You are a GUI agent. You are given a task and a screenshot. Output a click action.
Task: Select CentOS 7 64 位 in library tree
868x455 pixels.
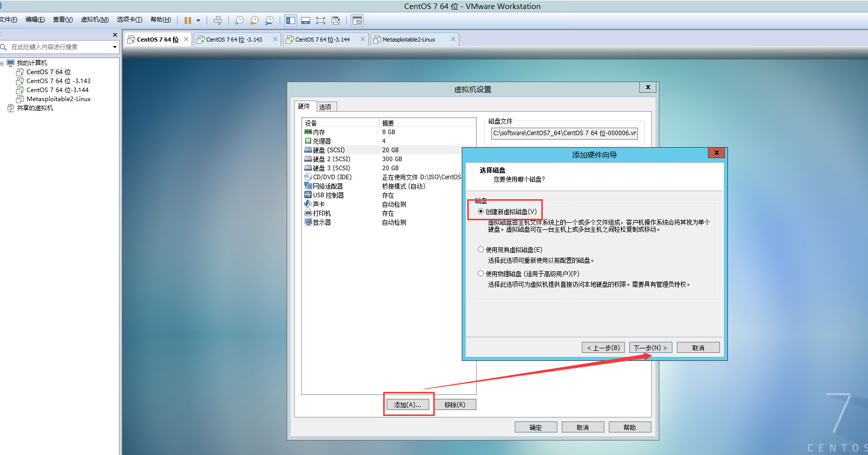[49, 72]
